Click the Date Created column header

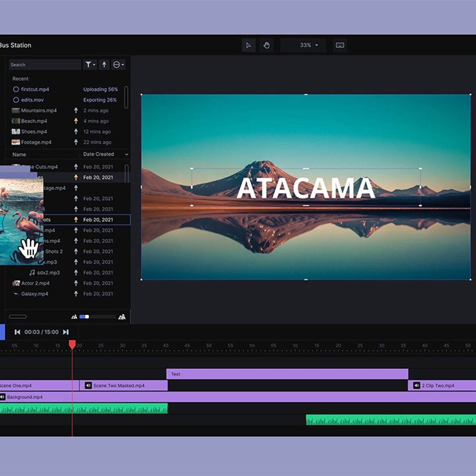point(99,154)
